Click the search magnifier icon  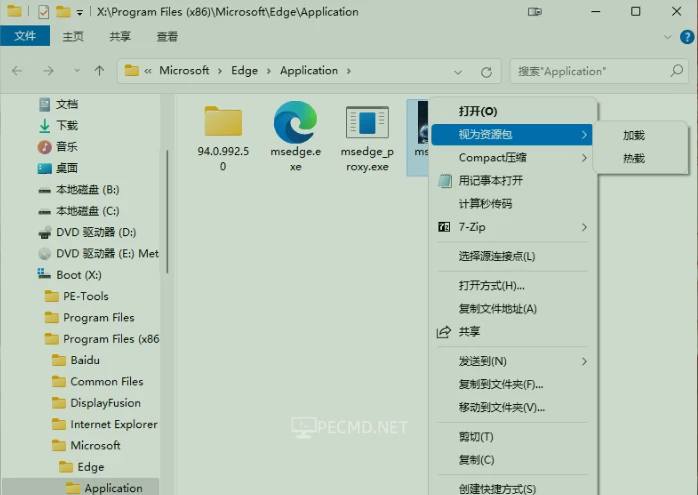click(x=676, y=71)
